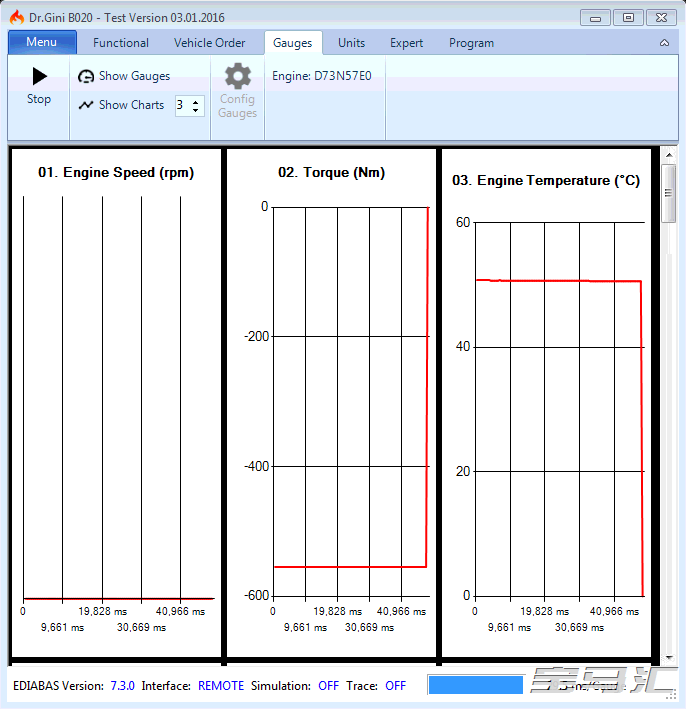This screenshot has width=686, height=709.
Task: Click 9,661 ms label under Engine Speed chart
Action: tap(62, 627)
